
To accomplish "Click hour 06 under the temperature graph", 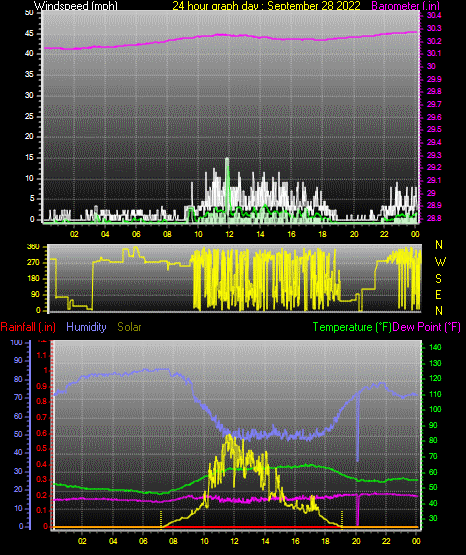I will coord(143,541).
